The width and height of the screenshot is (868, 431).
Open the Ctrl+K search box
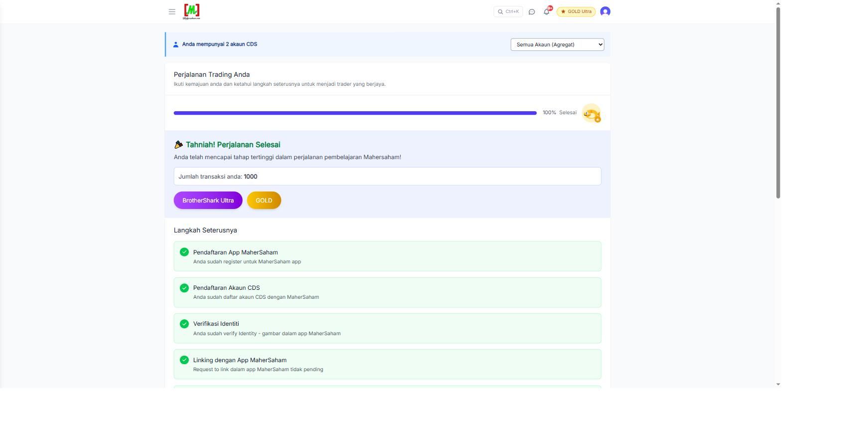[x=508, y=11]
